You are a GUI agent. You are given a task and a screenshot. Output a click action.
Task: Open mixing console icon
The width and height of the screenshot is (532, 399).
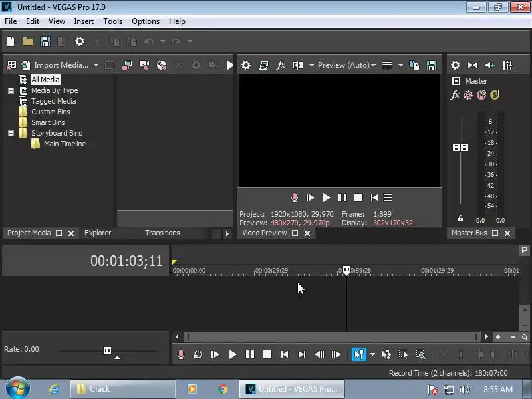coord(507,65)
